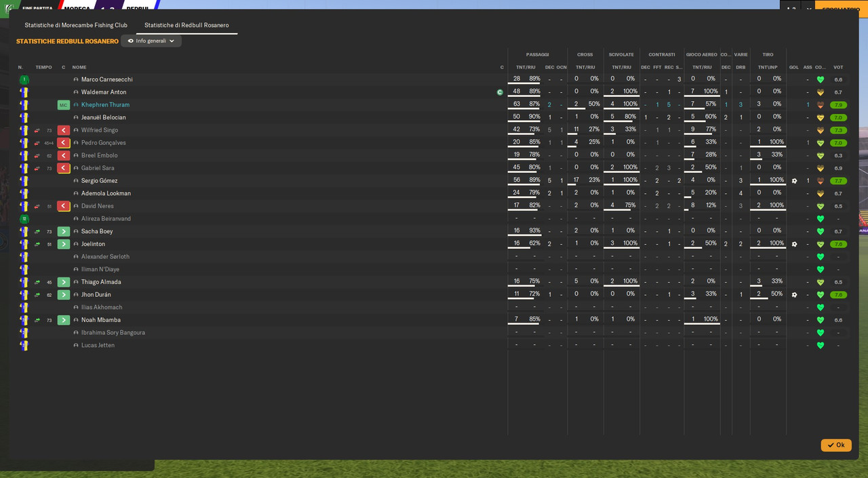This screenshot has width=868, height=478.
Task: Click the player info icon before Ademola Lookman
Action: click(x=76, y=193)
